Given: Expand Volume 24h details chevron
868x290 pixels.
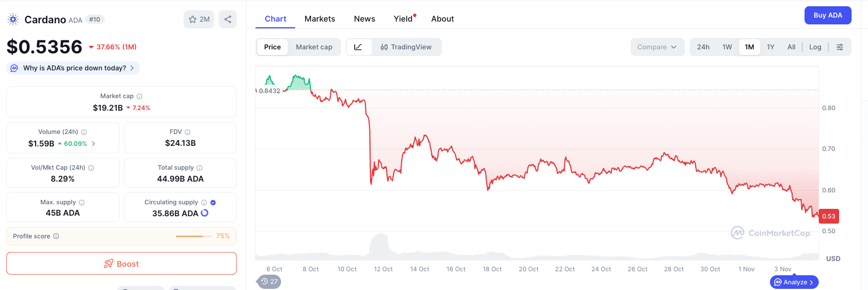Looking at the screenshot, I should click(93, 144).
